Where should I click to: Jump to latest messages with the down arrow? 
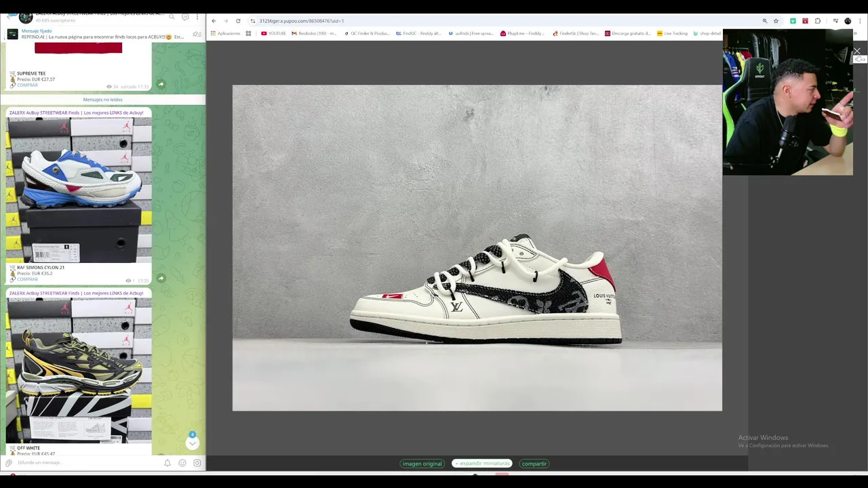[x=193, y=443]
